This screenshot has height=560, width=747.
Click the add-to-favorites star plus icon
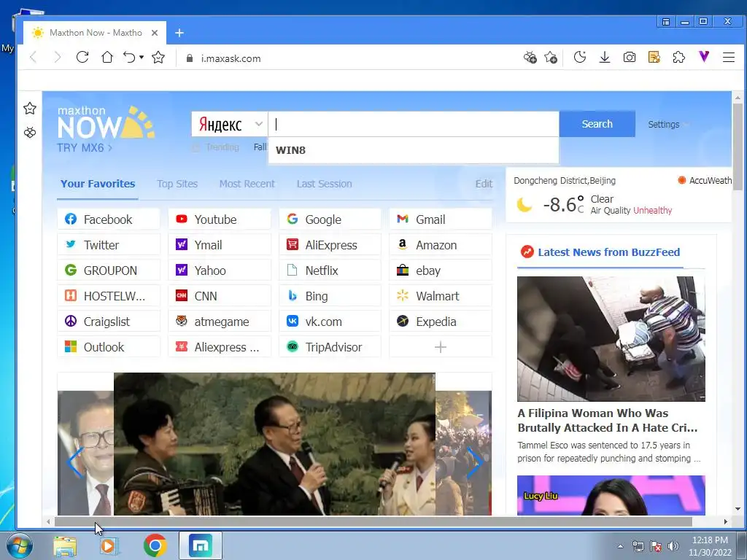[551, 58]
